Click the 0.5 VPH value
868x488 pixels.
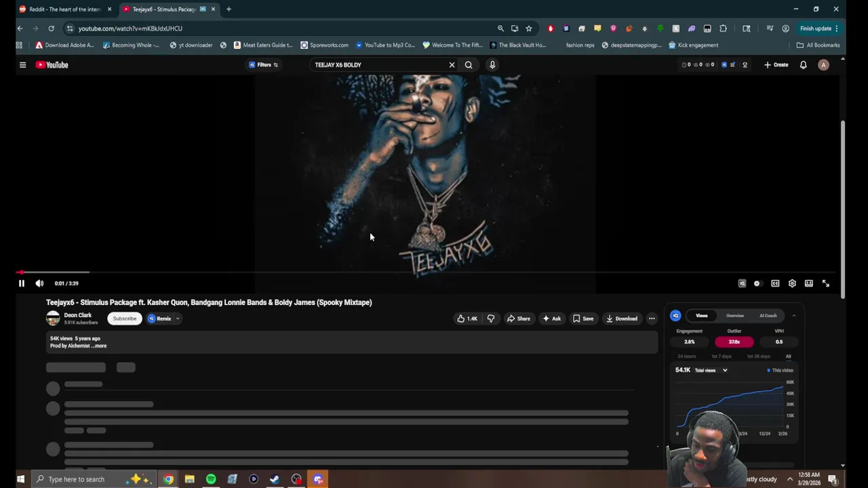click(x=779, y=342)
